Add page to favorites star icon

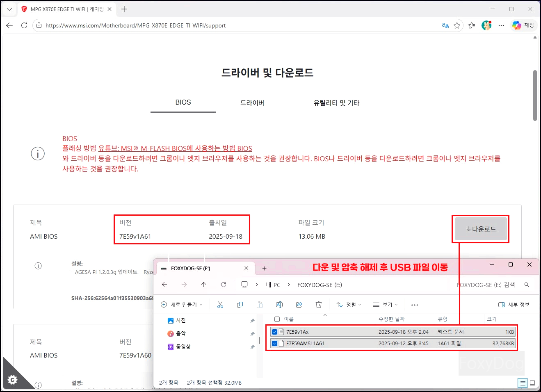pyautogui.click(x=457, y=25)
